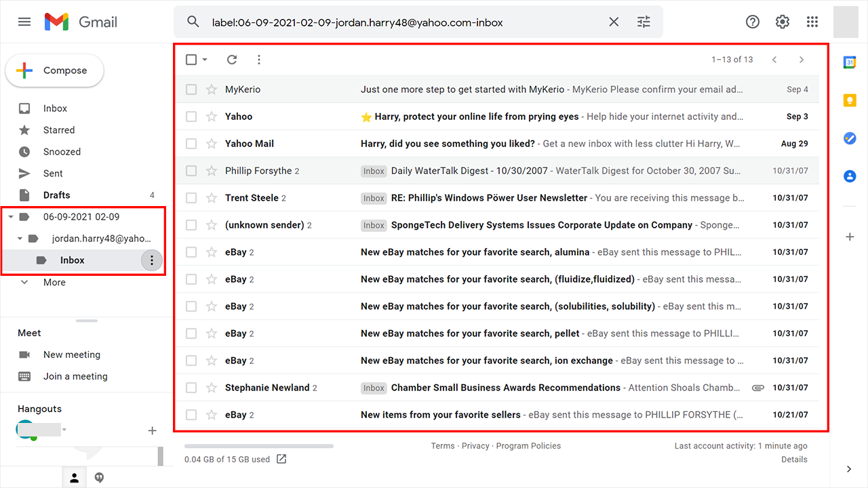The image size is (868, 488).
Task: Open the Program Policies link
Action: pos(528,446)
